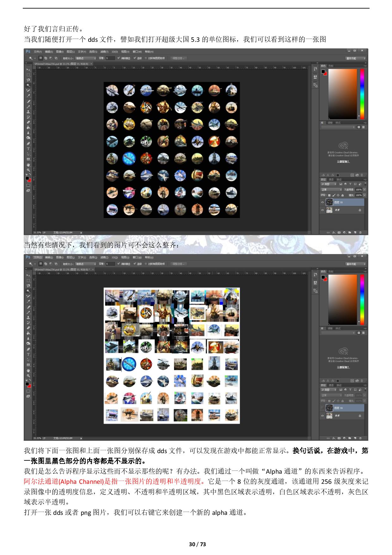Click 立即获取 link in black-canvas window's library panel
Viewport: 392px width, 555px height.
coord(343,161)
